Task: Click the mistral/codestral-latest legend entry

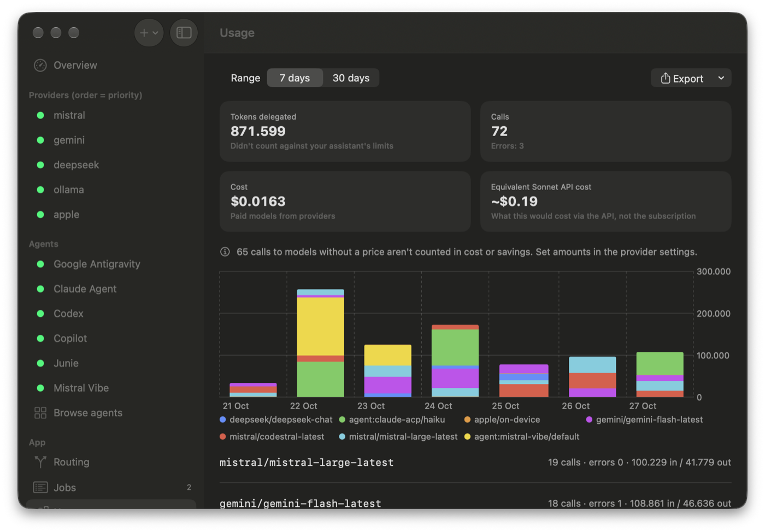Action: [x=272, y=436]
